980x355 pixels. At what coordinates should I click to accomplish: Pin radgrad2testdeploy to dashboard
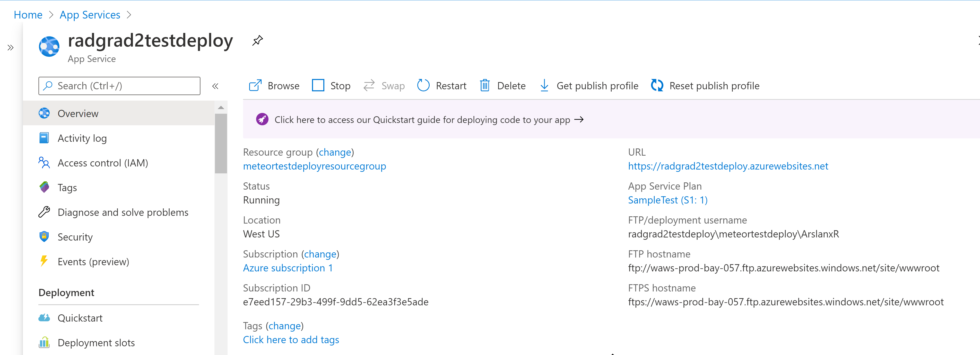(258, 40)
